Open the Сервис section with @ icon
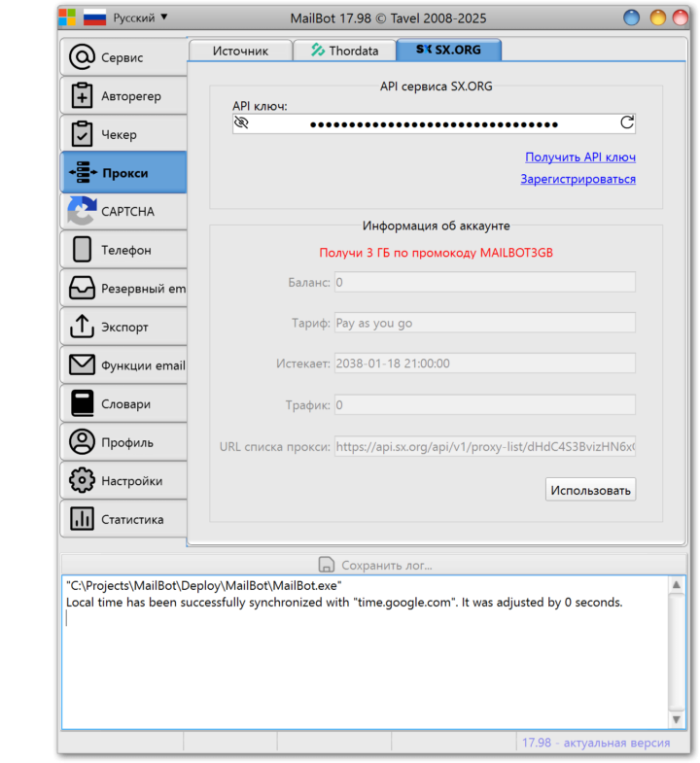Image resolution: width=700 pixels, height=763 pixels. point(122,57)
